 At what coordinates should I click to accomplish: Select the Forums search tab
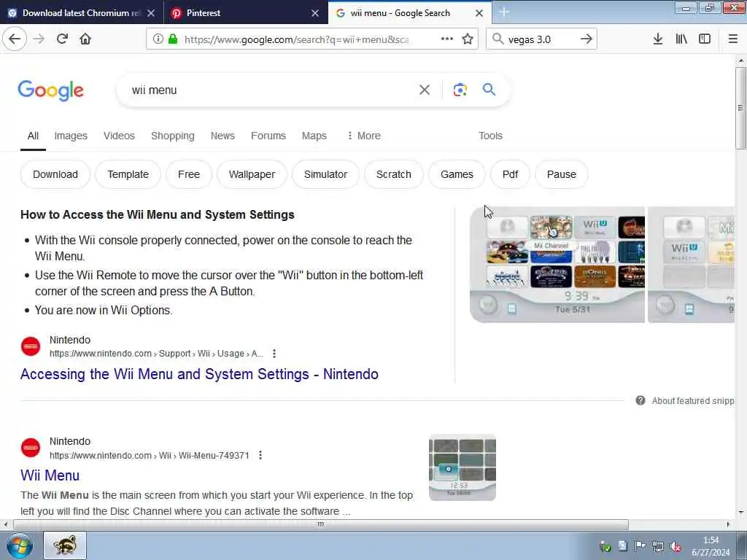(268, 136)
